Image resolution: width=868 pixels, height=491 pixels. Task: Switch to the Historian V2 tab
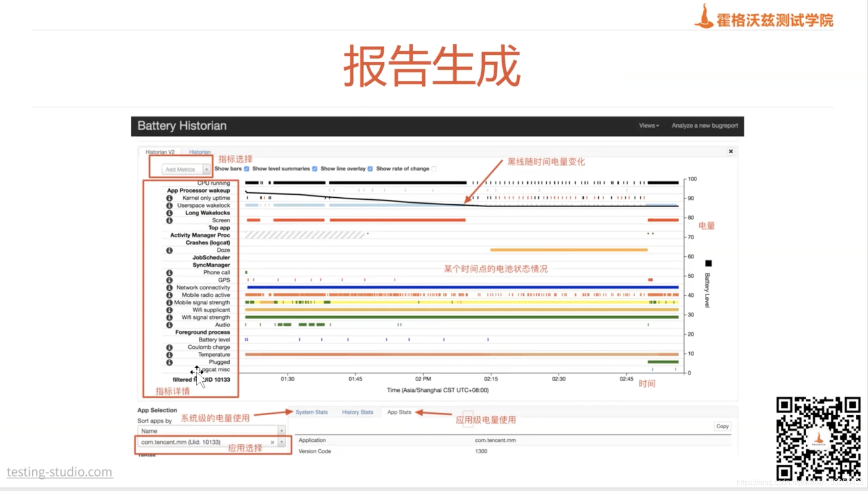pos(160,152)
